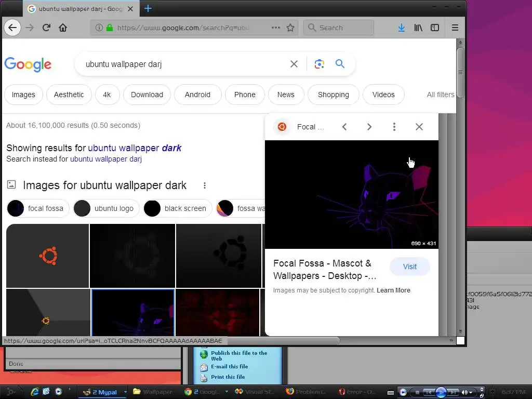532x399 pixels.
Task: Select the 4k filter chip
Action: pyautogui.click(x=107, y=95)
